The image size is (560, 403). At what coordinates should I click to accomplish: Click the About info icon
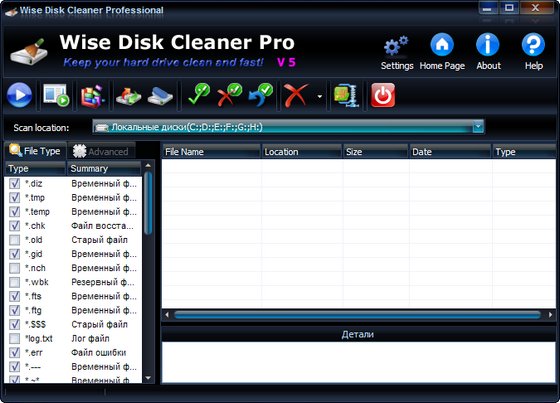coord(488,45)
